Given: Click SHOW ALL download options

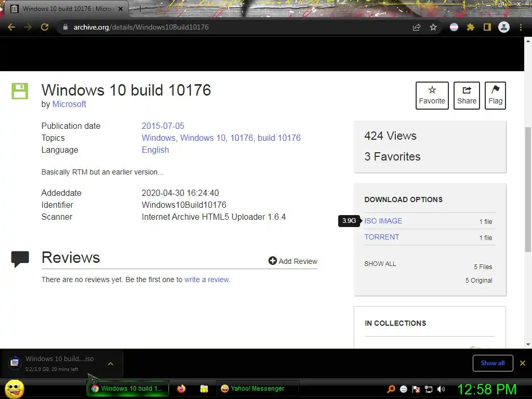Looking at the screenshot, I should 380,263.
